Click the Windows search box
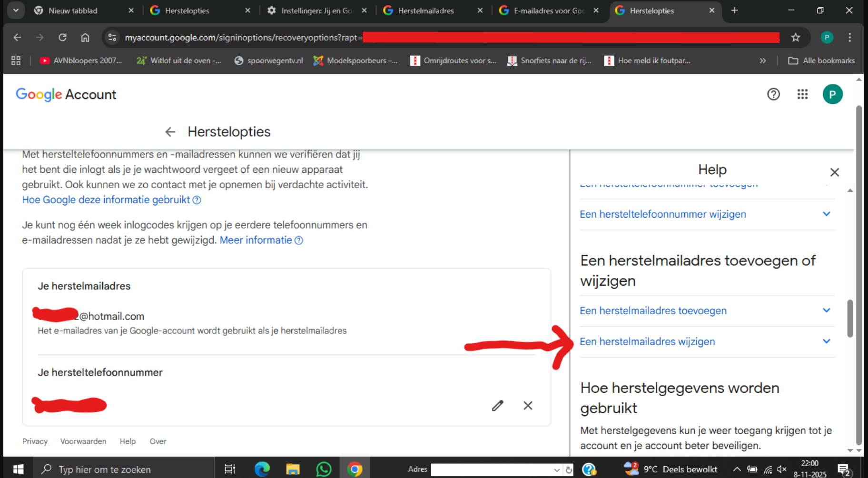Image resolution: width=868 pixels, height=478 pixels. pyautogui.click(x=124, y=469)
